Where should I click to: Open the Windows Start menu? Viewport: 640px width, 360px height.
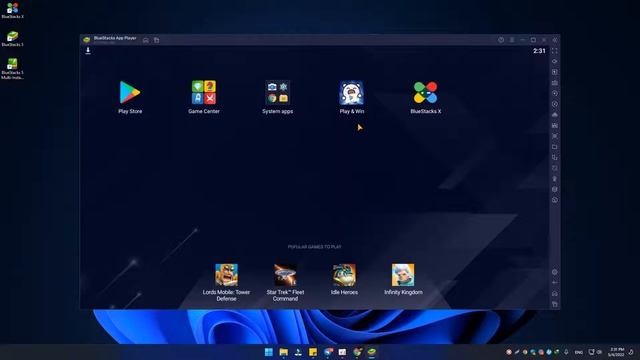click(x=269, y=352)
